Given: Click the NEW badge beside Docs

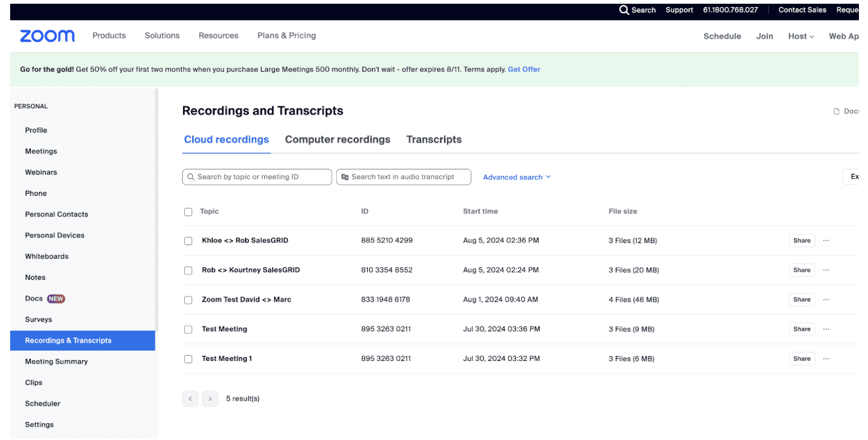Looking at the screenshot, I should [56, 299].
